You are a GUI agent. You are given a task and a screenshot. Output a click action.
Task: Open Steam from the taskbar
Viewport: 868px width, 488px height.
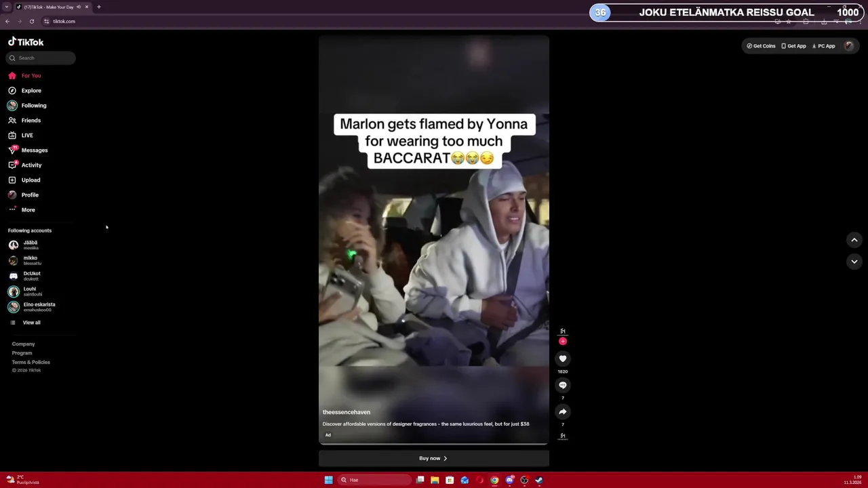[x=539, y=480]
